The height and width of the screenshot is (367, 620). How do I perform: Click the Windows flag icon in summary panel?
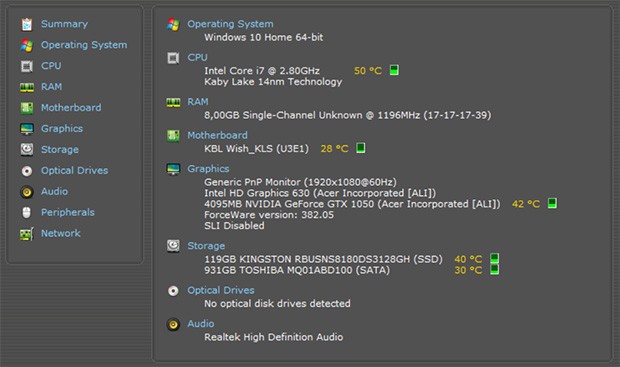point(173,25)
